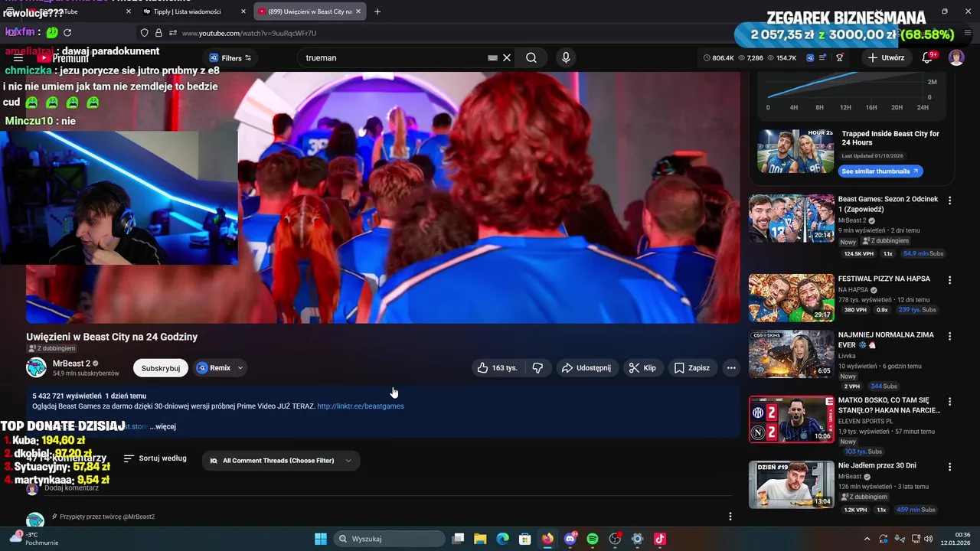The width and height of the screenshot is (980, 551).
Task: Click Dodaj komentarz comment field
Action: [x=72, y=488]
